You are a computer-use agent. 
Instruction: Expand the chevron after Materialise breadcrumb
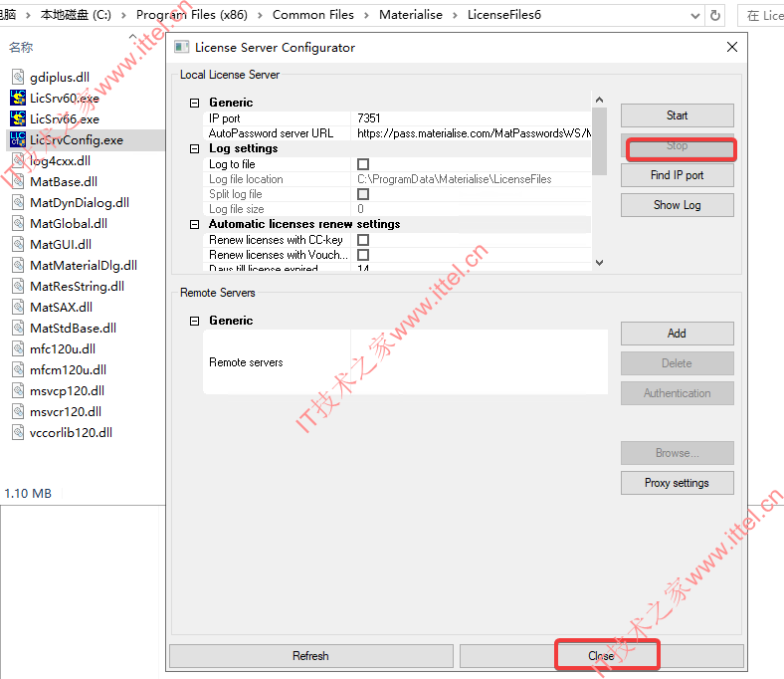click(x=455, y=16)
